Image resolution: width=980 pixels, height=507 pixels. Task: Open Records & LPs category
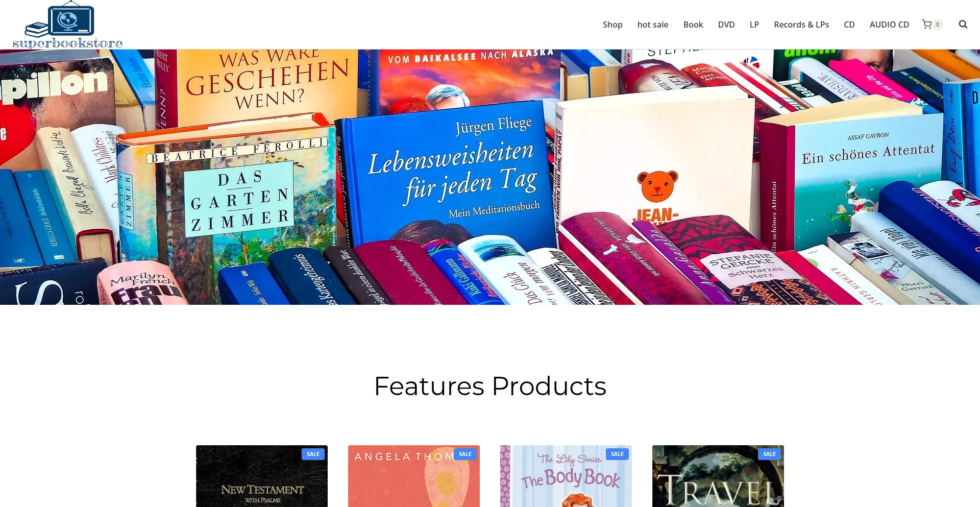pyautogui.click(x=801, y=25)
